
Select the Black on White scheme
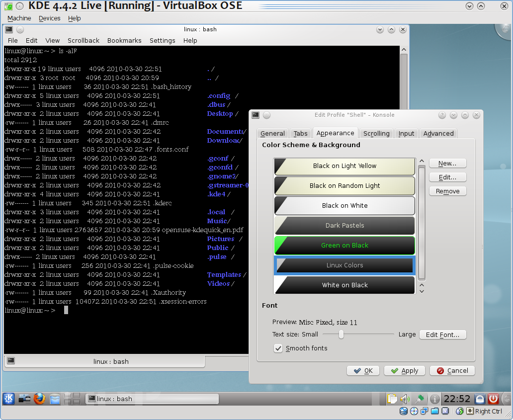click(344, 205)
